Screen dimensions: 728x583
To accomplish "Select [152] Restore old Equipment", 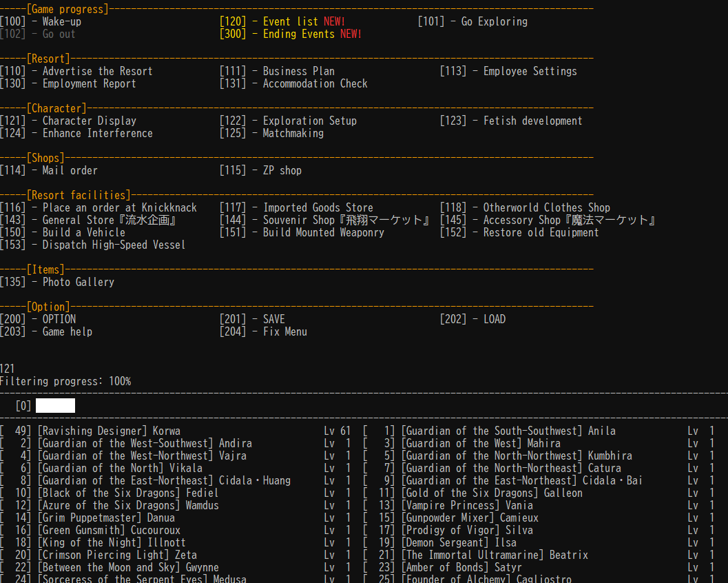I will click(x=519, y=233).
